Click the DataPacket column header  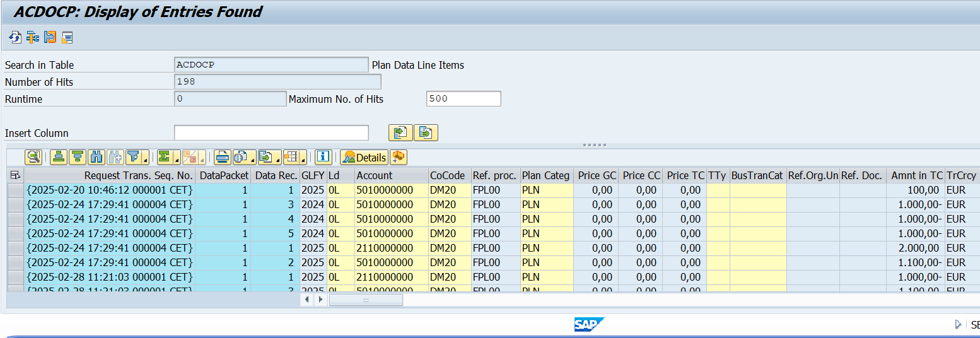(223, 175)
